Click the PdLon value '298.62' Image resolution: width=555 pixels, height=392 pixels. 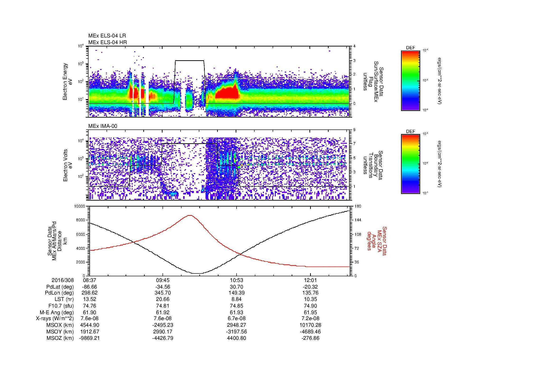(89, 293)
